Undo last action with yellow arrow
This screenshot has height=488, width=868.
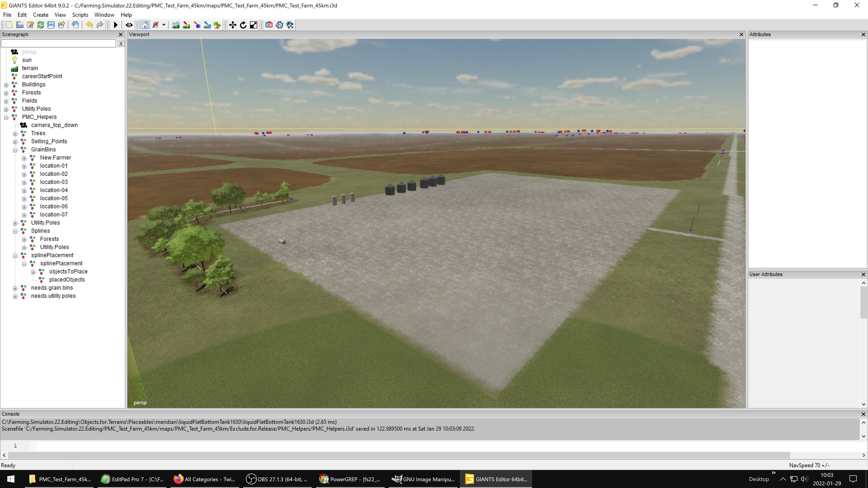tap(89, 25)
